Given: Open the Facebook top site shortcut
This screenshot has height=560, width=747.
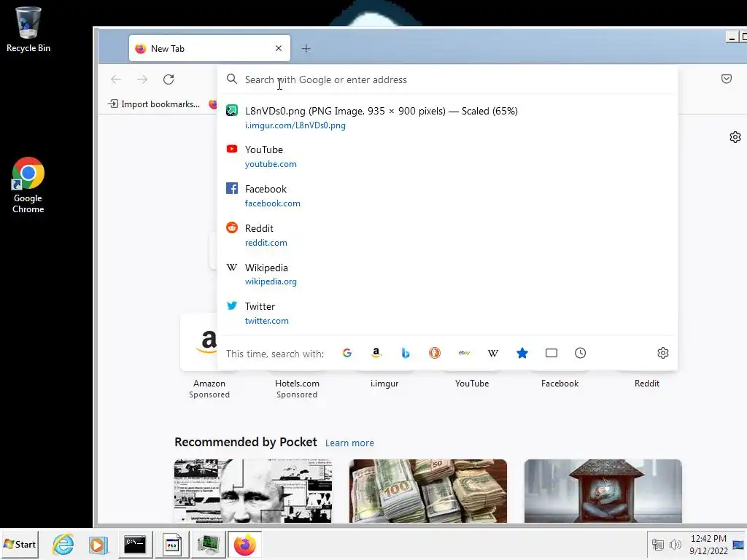Looking at the screenshot, I should pyautogui.click(x=560, y=384).
